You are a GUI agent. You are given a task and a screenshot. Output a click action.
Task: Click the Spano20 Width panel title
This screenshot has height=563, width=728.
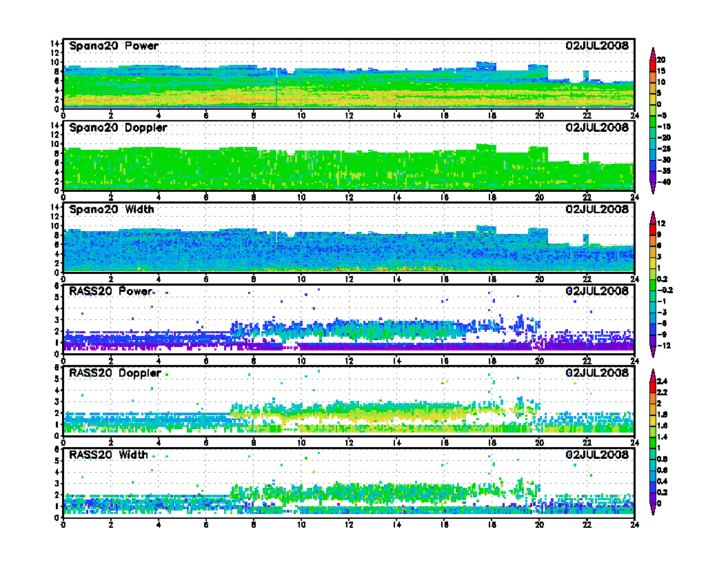click(x=112, y=210)
